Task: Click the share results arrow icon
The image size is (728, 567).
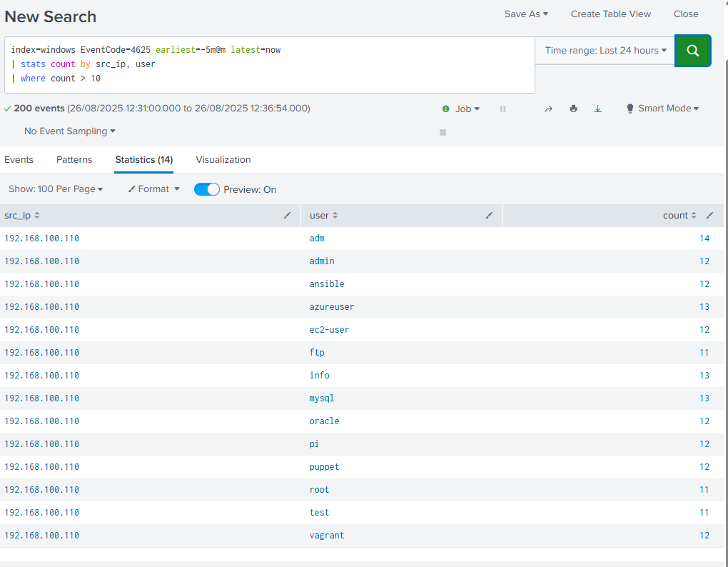Action: 548,109
